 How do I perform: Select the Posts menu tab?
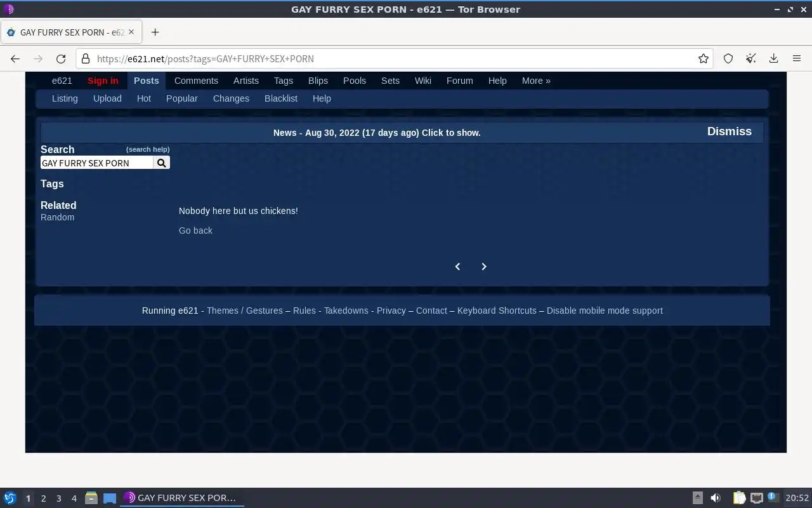(147, 81)
